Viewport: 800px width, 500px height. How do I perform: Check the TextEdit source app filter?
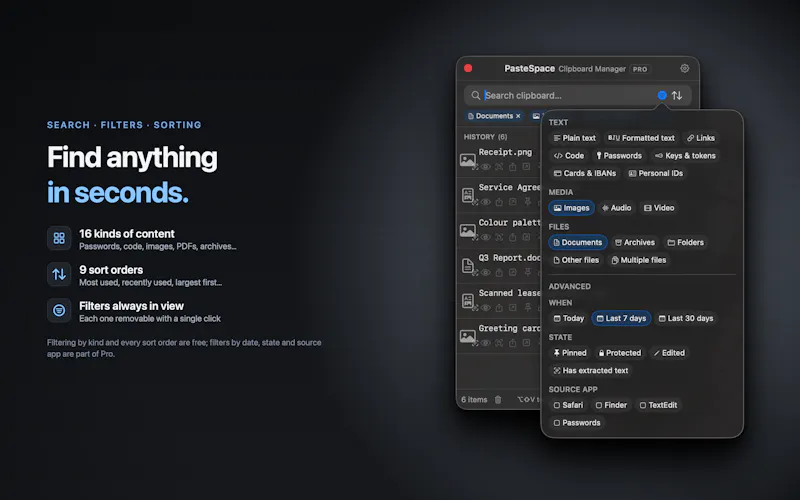(x=658, y=405)
